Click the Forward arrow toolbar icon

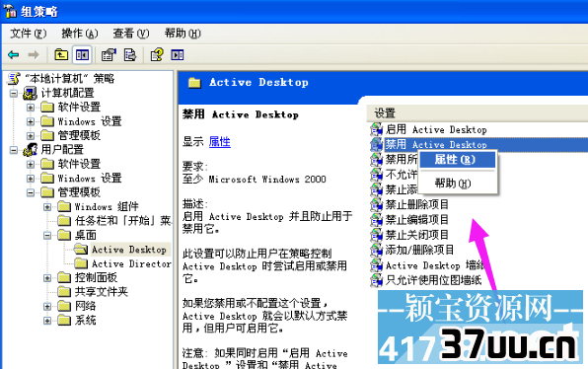34,55
